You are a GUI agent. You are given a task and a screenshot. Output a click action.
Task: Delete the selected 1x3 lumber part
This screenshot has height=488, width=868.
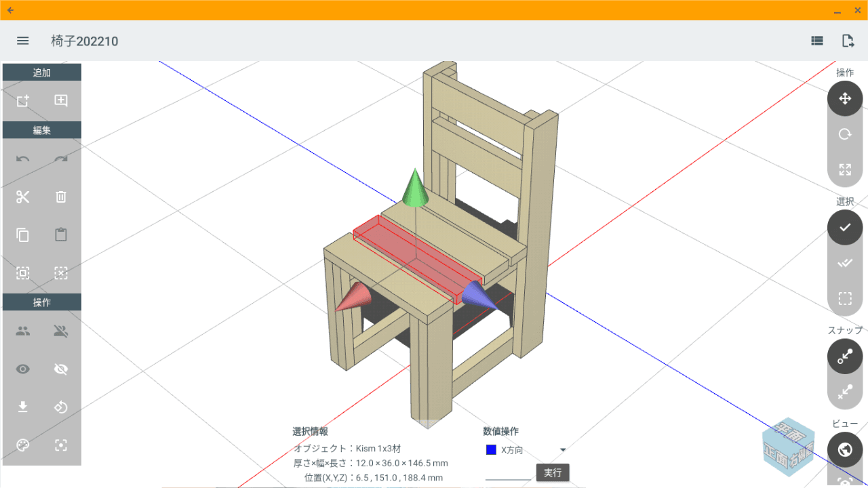coord(60,197)
